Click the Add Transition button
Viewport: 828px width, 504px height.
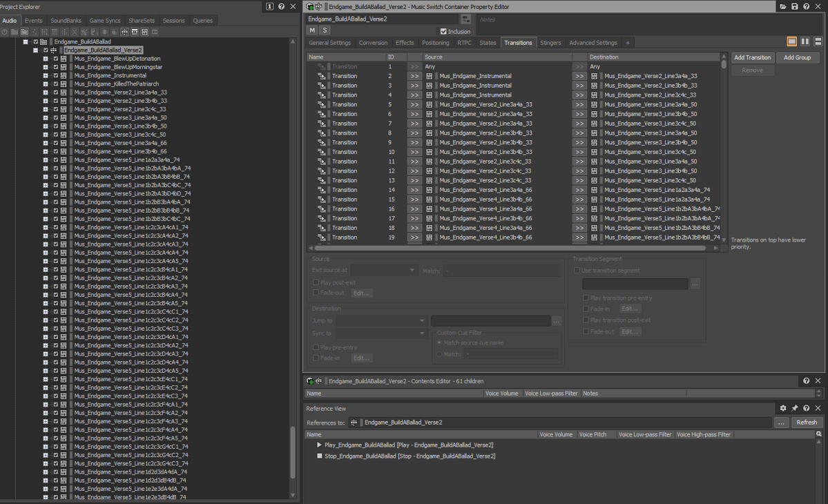point(752,58)
